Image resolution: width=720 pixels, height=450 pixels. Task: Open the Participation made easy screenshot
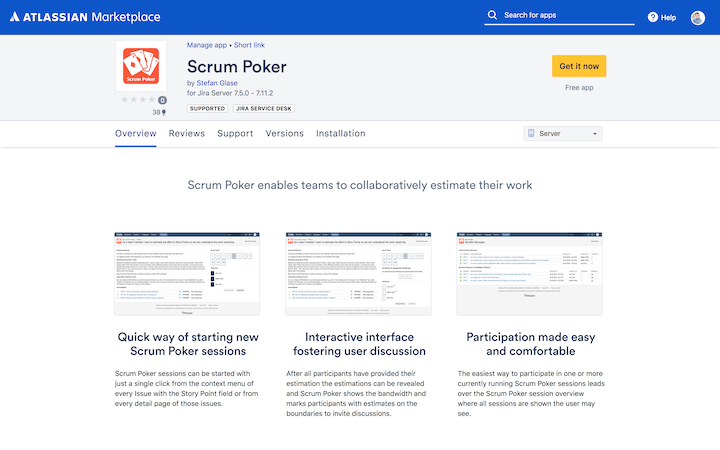(529, 274)
